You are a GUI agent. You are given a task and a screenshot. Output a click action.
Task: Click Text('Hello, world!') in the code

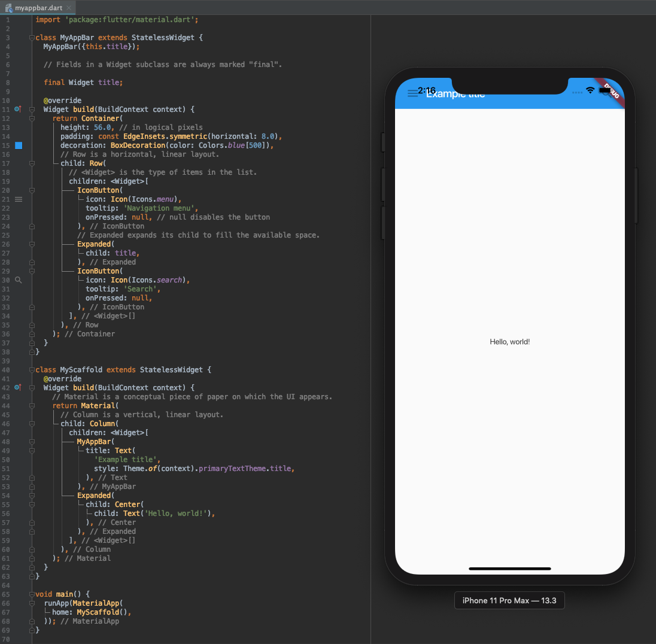167,514
